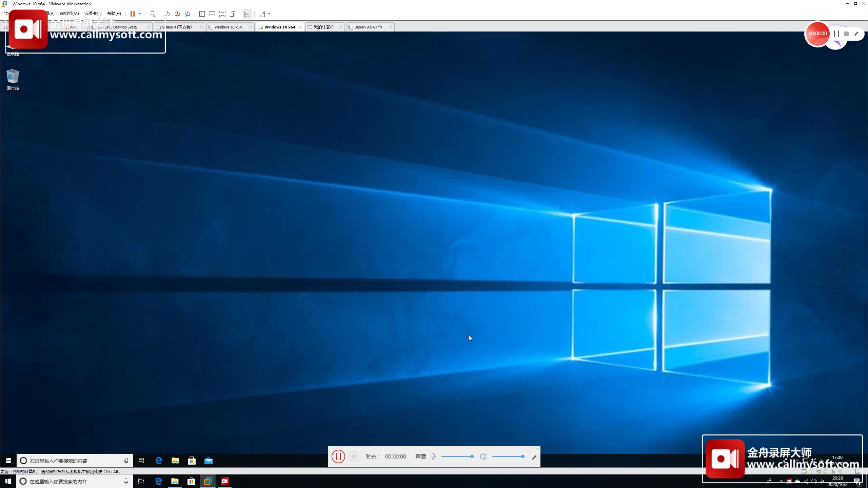
Task: Click the revert snapshot toolbar icon
Action: click(x=177, y=14)
